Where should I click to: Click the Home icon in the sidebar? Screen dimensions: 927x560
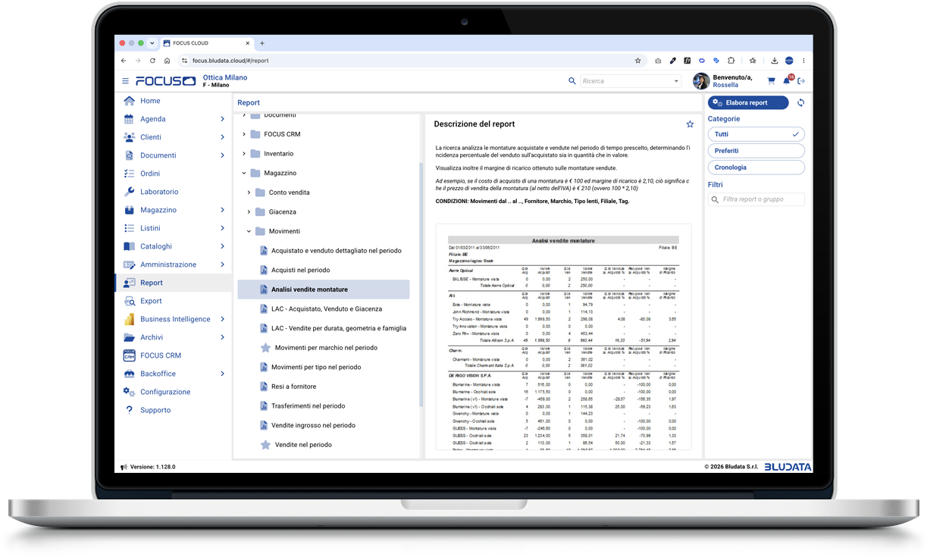[x=129, y=101]
